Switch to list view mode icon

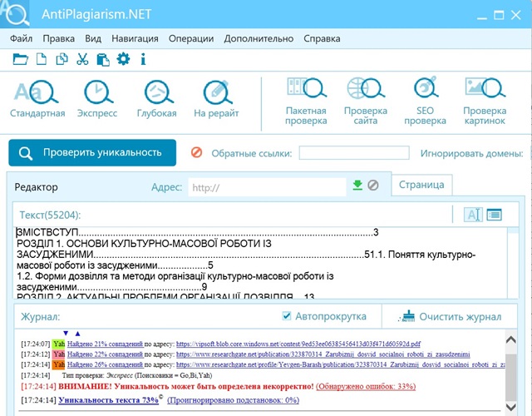pos(494,215)
